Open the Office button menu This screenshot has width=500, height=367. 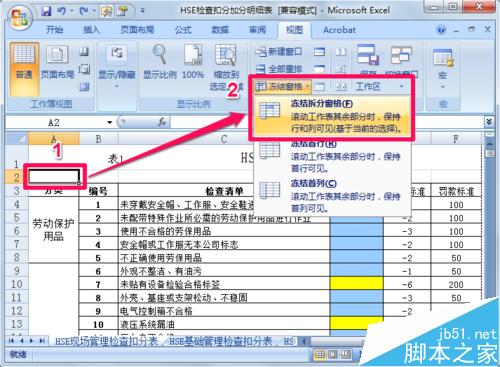[x=19, y=17]
